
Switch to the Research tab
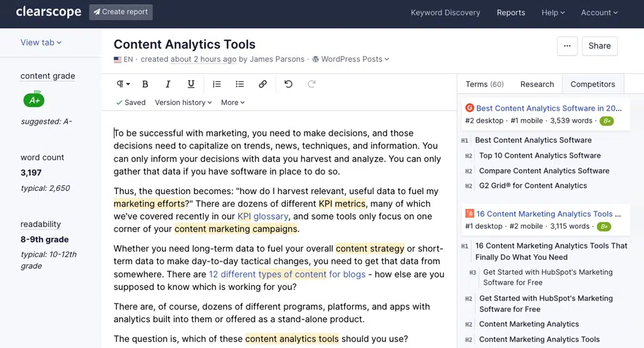click(537, 84)
